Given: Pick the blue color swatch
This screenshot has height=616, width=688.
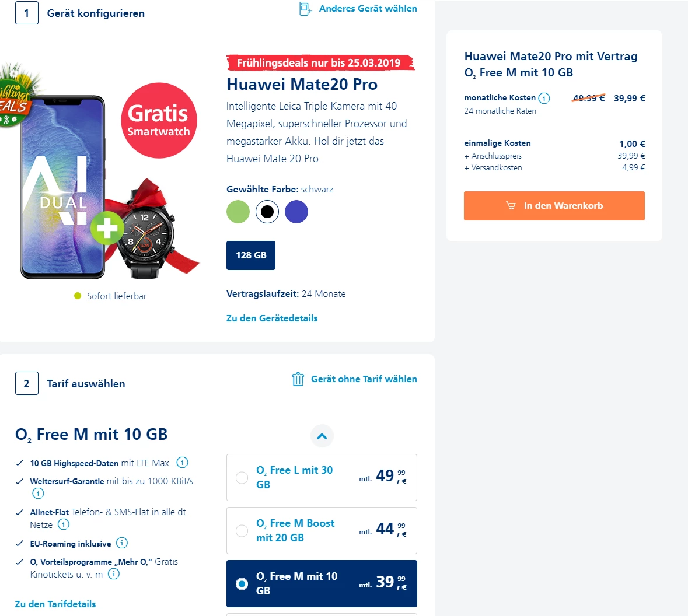Looking at the screenshot, I should 296,212.
